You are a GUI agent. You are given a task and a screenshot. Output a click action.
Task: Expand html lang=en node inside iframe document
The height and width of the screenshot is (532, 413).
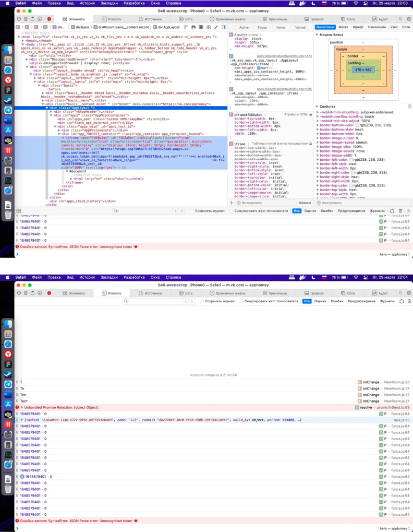[x=71, y=179]
